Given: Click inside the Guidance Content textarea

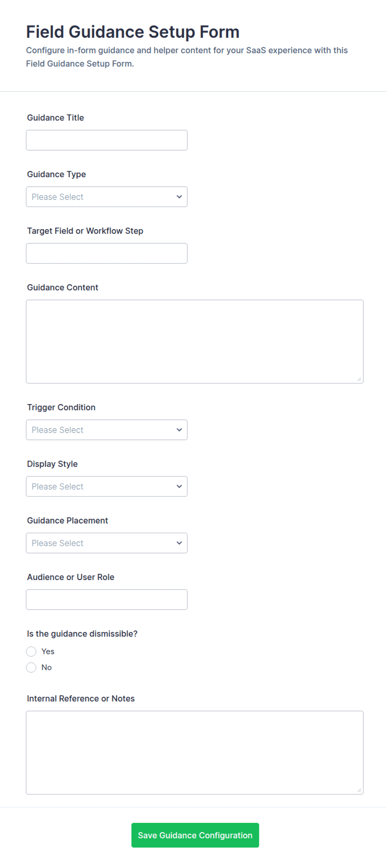Looking at the screenshot, I should [195, 341].
